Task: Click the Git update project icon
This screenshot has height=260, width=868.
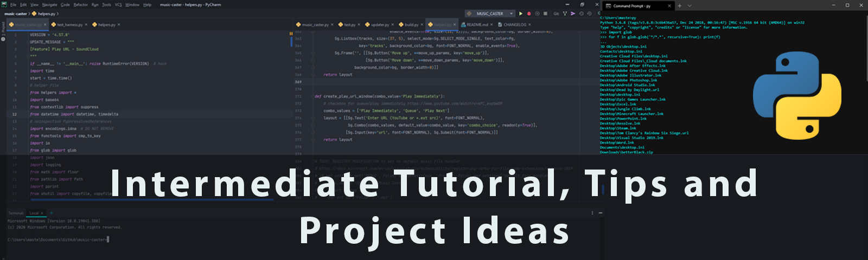Action: pyautogui.click(x=565, y=14)
